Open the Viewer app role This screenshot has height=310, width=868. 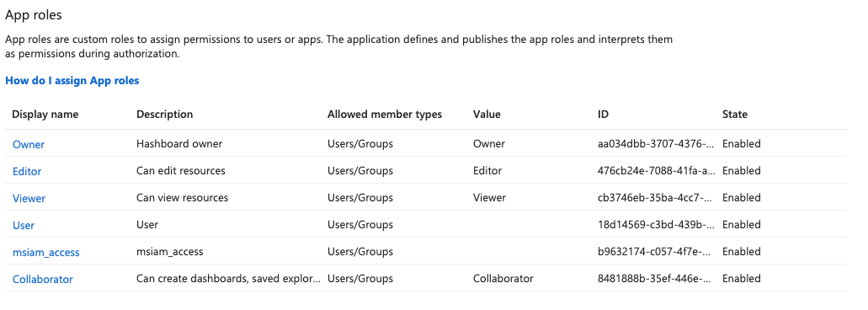click(x=29, y=198)
